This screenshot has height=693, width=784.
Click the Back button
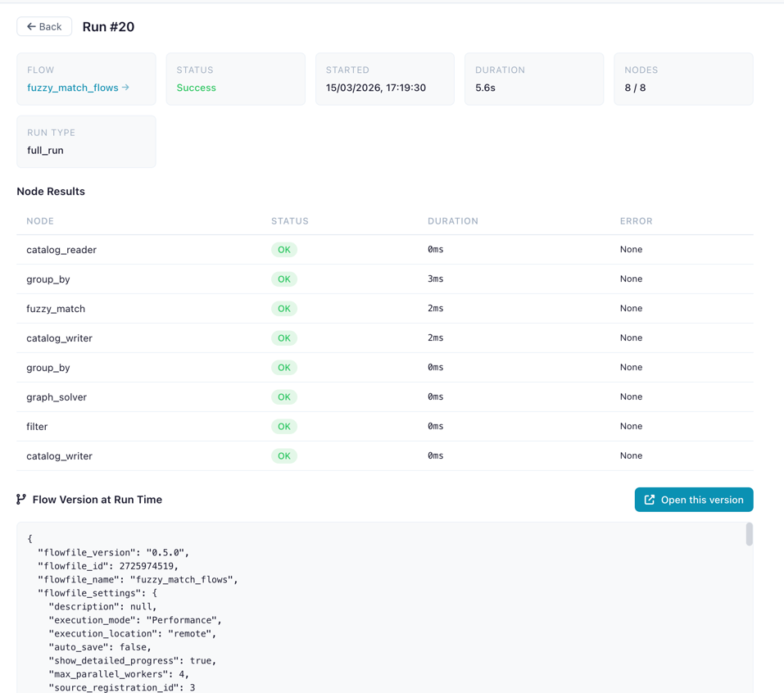coord(44,27)
